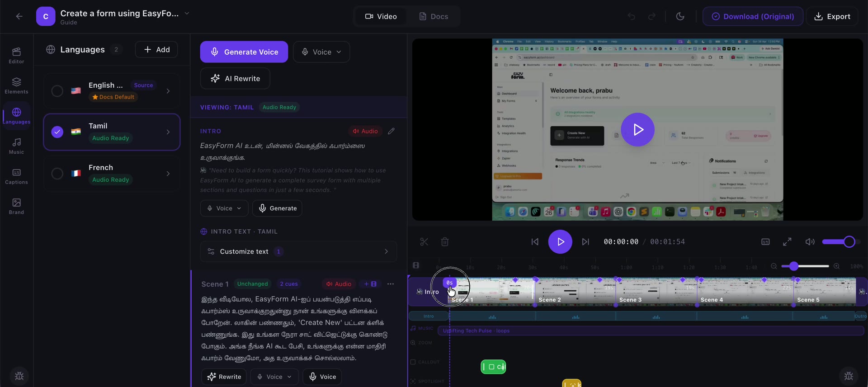Screen dimensions: 868x387
Task: Play the video from transport controls
Action: pyautogui.click(x=560, y=242)
